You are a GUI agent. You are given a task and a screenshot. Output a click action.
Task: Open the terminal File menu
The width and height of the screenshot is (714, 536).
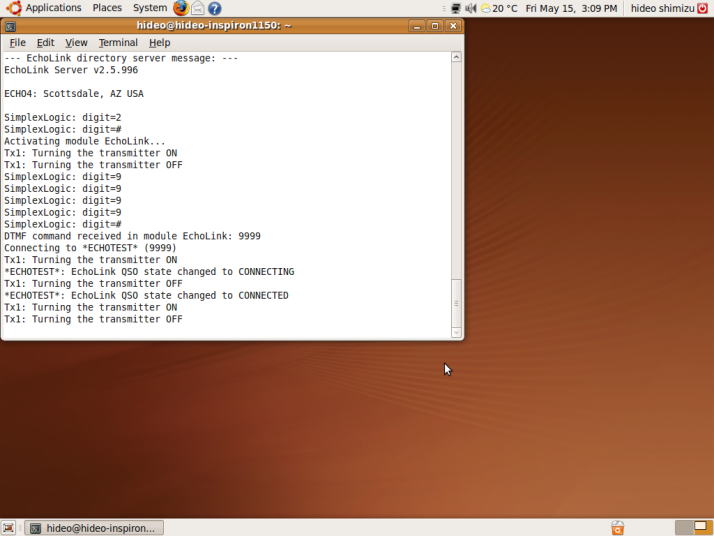(17, 43)
